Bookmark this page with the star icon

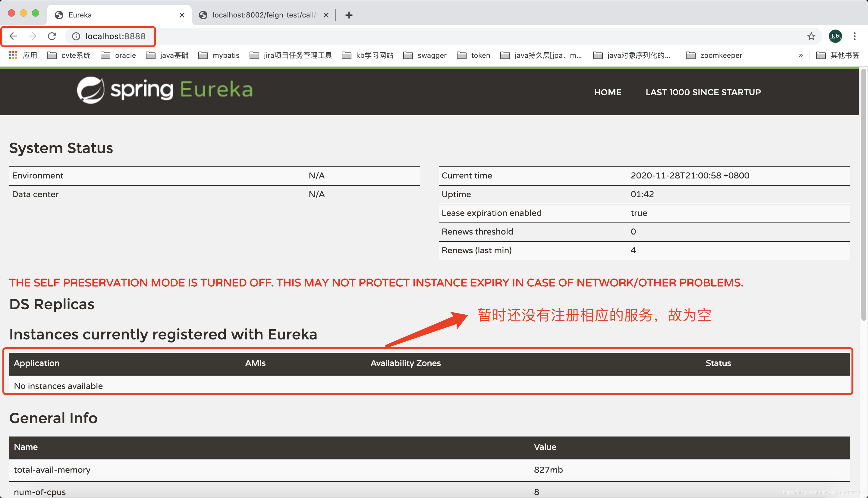point(811,36)
